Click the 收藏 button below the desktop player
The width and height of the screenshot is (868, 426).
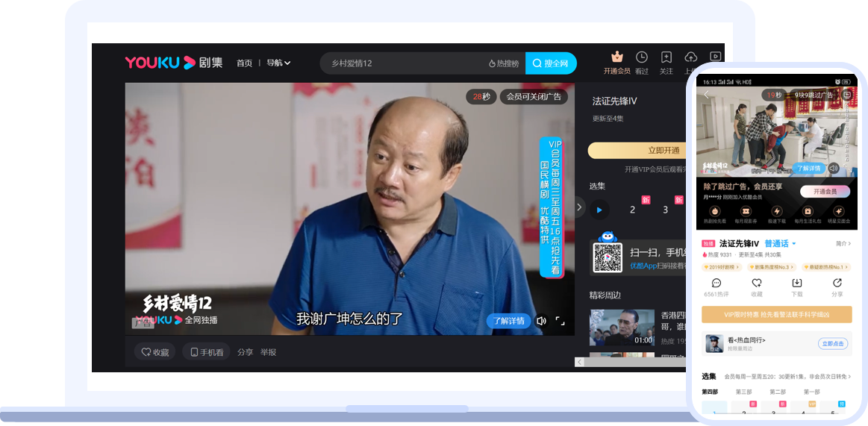(x=155, y=352)
